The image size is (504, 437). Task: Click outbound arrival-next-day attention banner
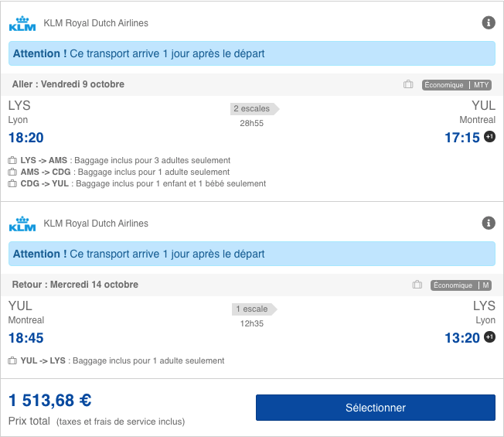click(252, 54)
